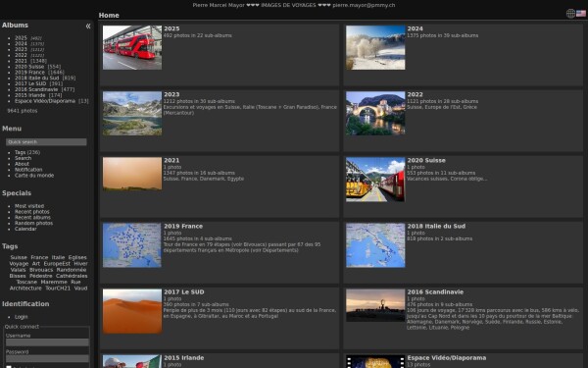This screenshot has width=588, height=368.
Task: Open Most visited under Specials
Action: (x=29, y=206)
